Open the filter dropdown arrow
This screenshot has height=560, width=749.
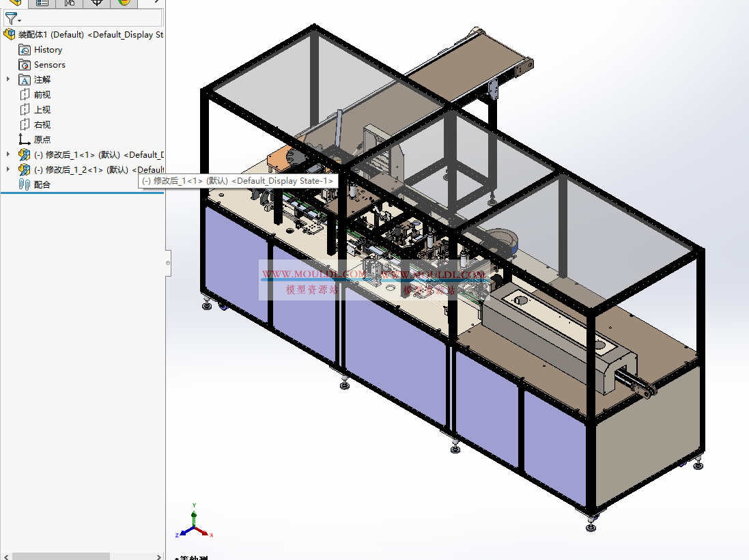tap(19, 20)
